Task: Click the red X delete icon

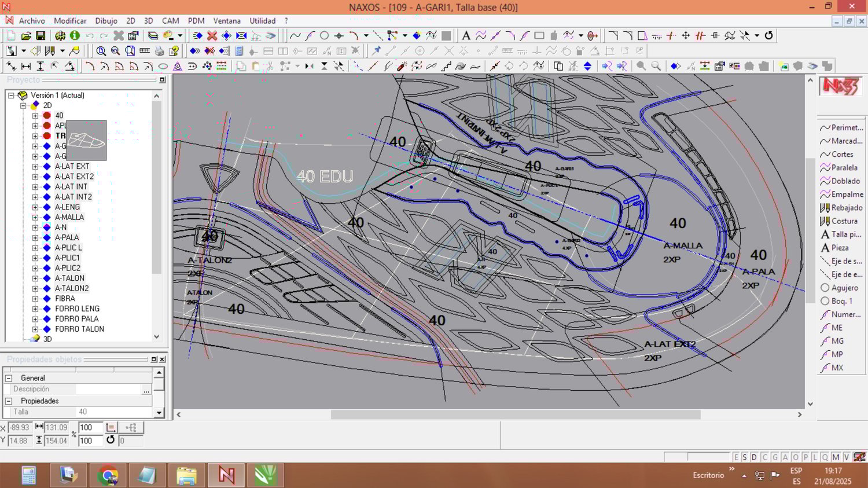Action: 212,36
